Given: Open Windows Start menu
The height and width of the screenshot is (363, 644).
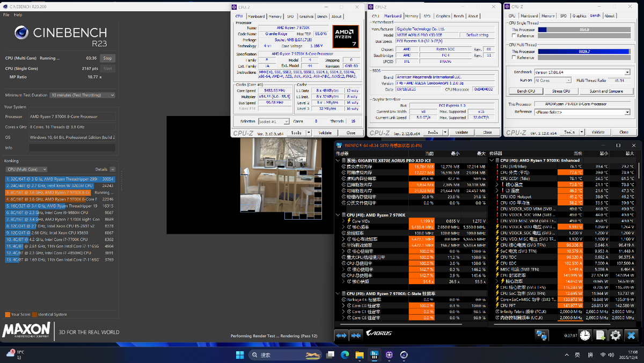Looking at the screenshot, I should click(239, 355).
